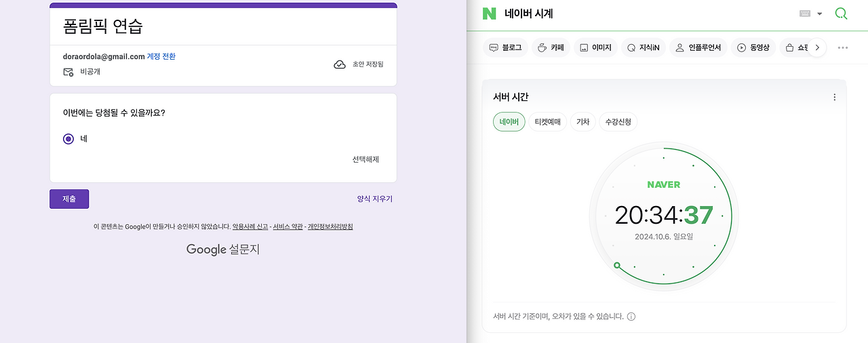The image size is (868, 343).
Task: Click the doraordola@gmail.com account text
Action: [104, 56]
